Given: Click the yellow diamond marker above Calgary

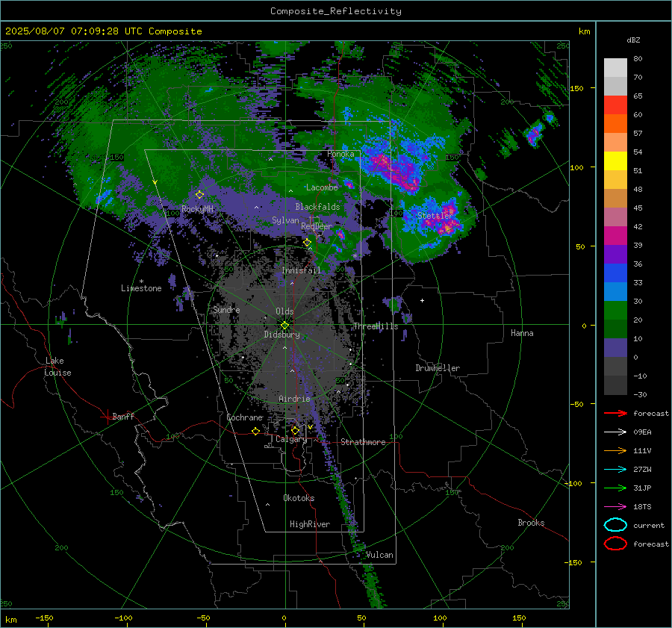Looking at the screenshot, I should coord(295,430).
